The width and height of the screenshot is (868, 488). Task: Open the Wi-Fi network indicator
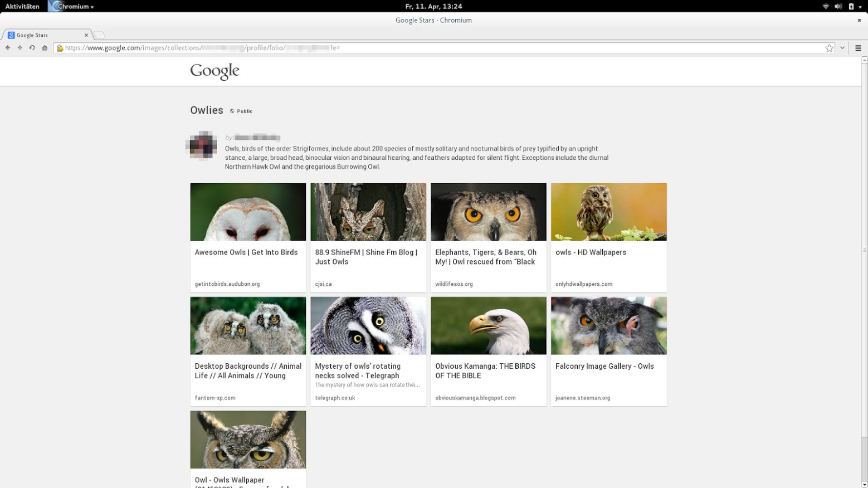[x=826, y=6]
